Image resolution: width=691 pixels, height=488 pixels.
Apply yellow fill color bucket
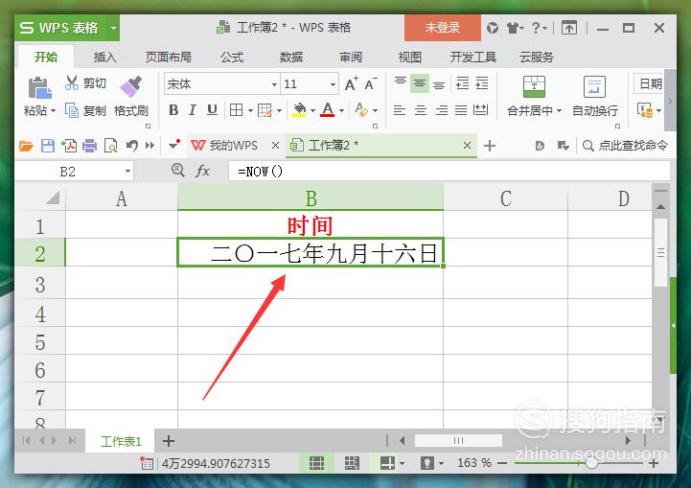coord(299,110)
